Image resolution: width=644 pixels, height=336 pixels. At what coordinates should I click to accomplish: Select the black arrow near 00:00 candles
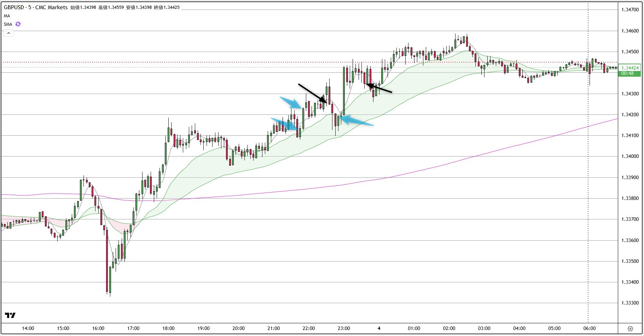(x=378, y=88)
